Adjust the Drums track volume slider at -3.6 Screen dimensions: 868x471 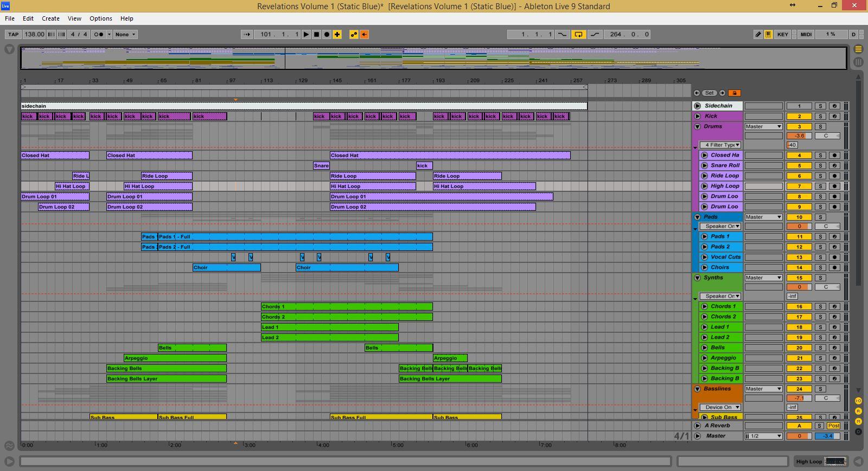[x=799, y=136]
